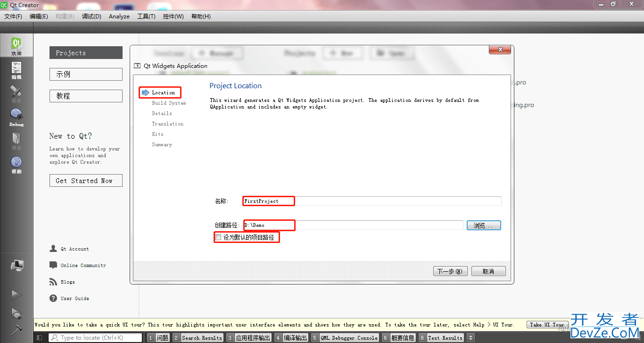Click the Take UI Tour button
The height and width of the screenshot is (343, 644).
pyautogui.click(x=547, y=325)
